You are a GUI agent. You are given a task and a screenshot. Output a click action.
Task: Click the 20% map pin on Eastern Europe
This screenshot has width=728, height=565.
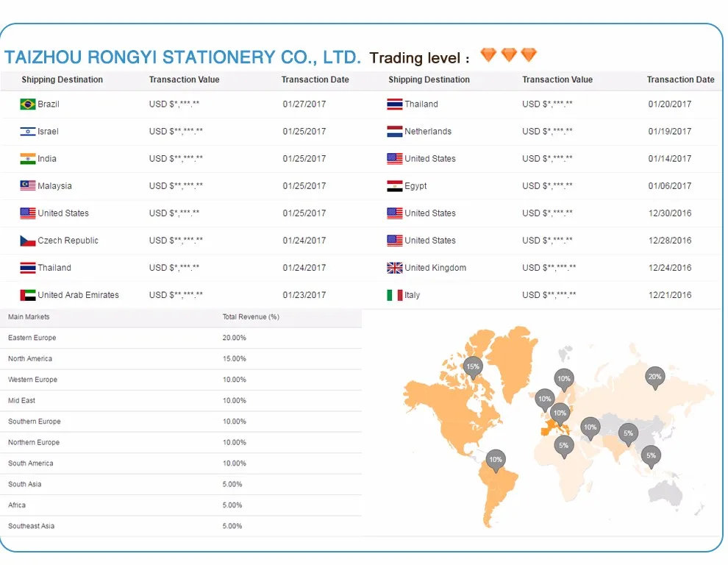click(x=654, y=378)
